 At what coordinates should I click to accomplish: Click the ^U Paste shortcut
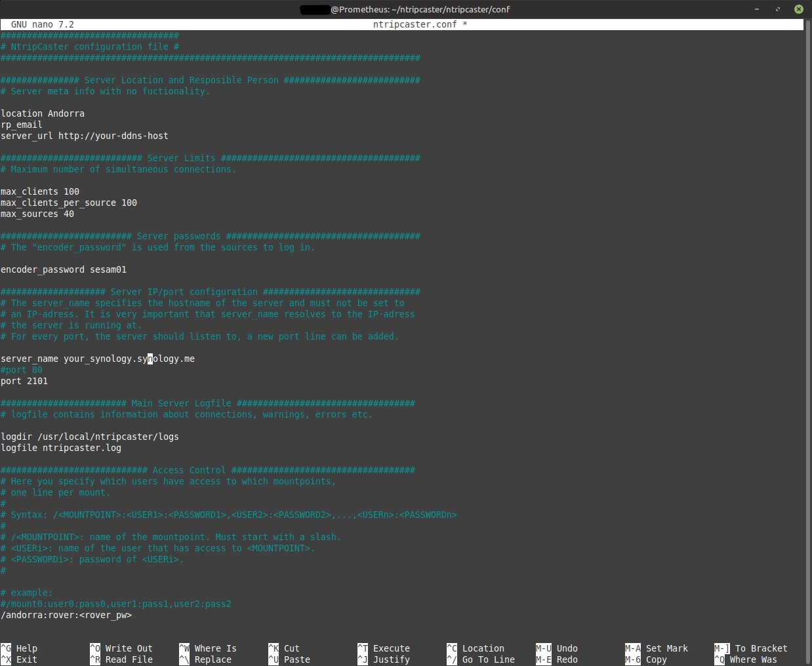point(289,659)
